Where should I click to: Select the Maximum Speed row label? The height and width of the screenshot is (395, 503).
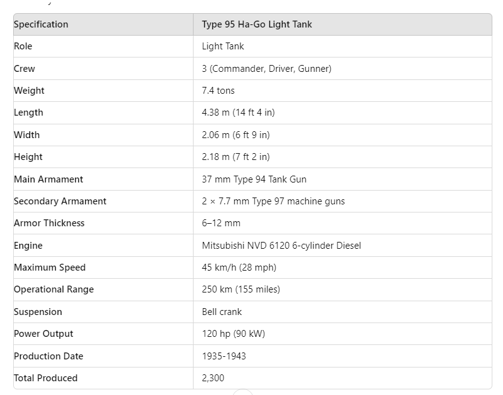pos(50,267)
